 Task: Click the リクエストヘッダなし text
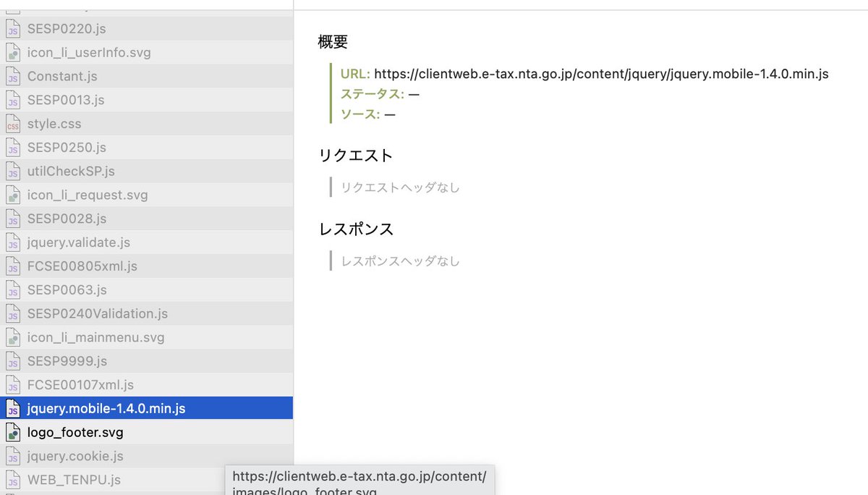click(400, 187)
